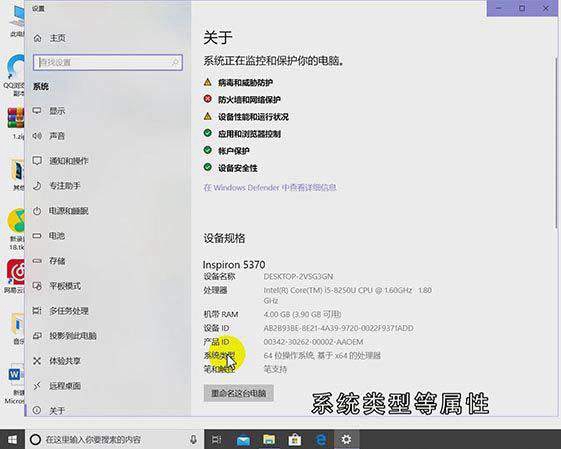Click the Inspiron 5370 model heading
This screenshot has height=449, width=561.
click(234, 265)
